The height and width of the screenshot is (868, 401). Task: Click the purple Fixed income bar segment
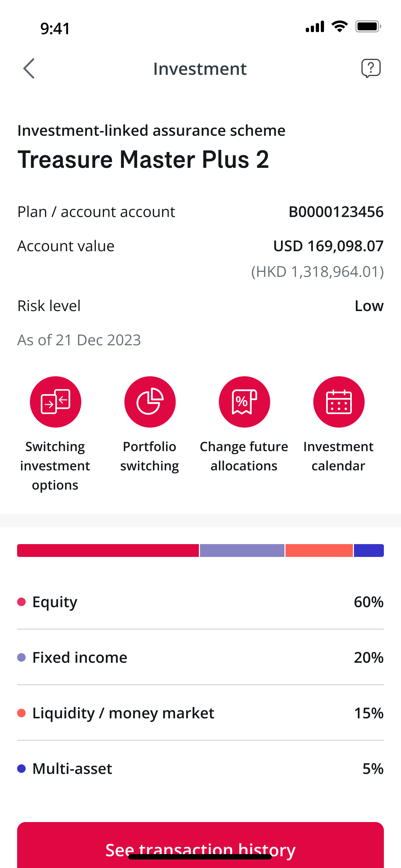242,551
